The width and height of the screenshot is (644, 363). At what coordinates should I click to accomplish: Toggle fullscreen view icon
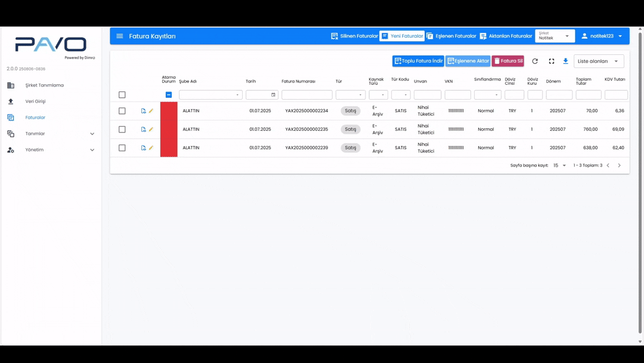552,61
